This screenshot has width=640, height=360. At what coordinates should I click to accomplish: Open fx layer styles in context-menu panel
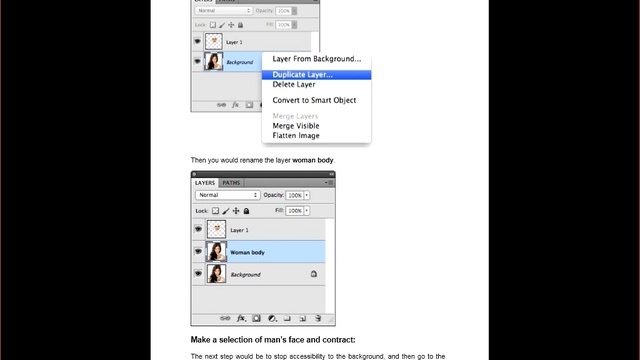[x=236, y=105]
